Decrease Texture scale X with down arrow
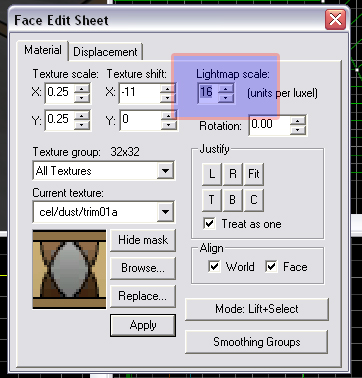Viewport: 362px width, 378px height. pyautogui.click(x=82, y=98)
